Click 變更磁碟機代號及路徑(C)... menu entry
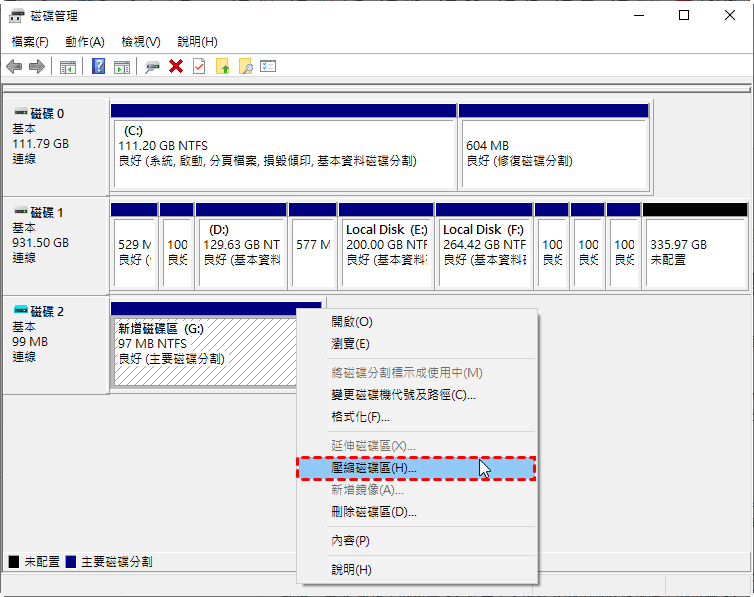This screenshot has height=597, width=754. pos(403,395)
